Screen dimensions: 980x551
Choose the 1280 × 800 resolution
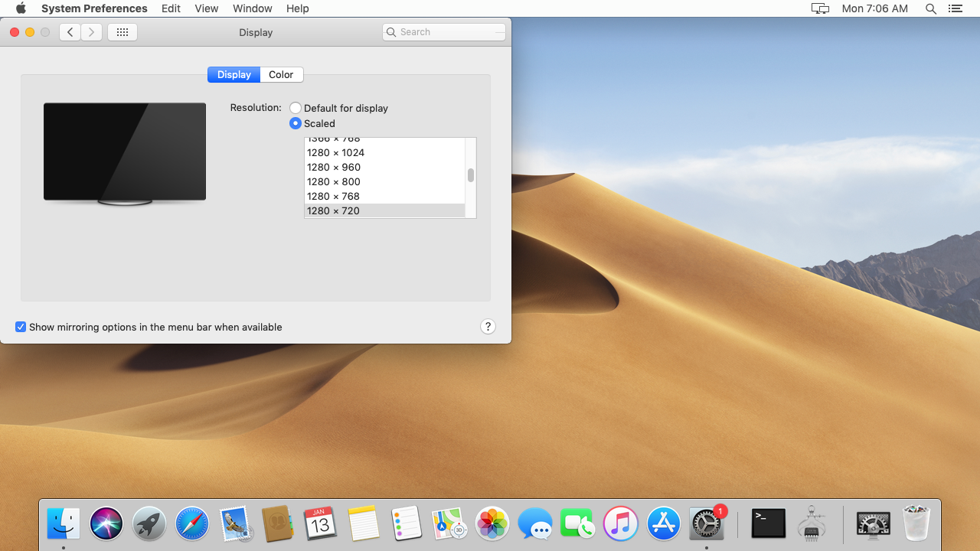tap(334, 181)
